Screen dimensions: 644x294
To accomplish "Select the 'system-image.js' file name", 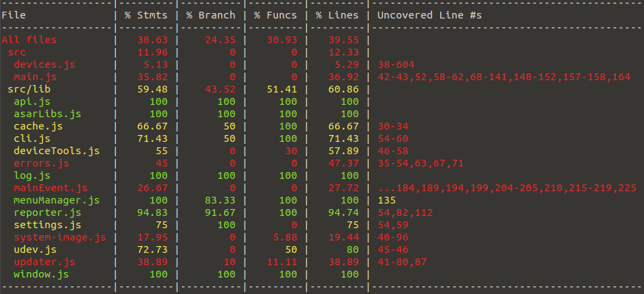I will [x=60, y=237].
